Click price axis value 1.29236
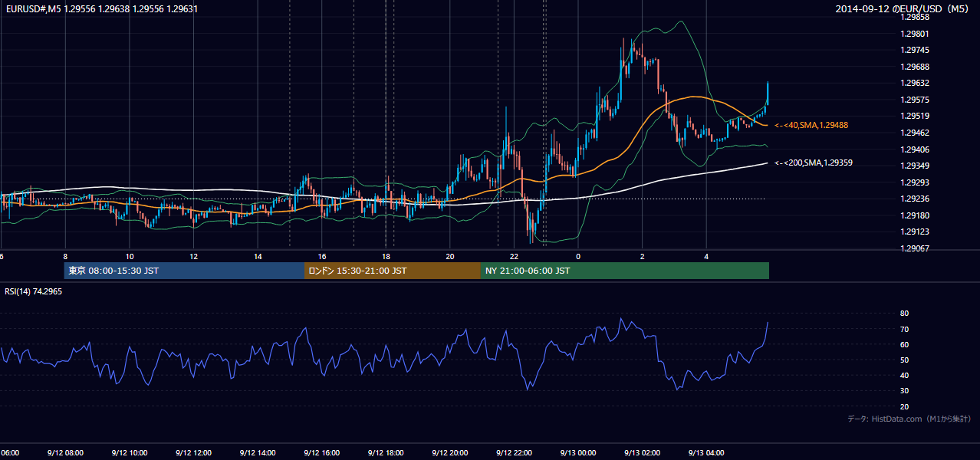The height and width of the screenshot is (460, 980). 914,199
